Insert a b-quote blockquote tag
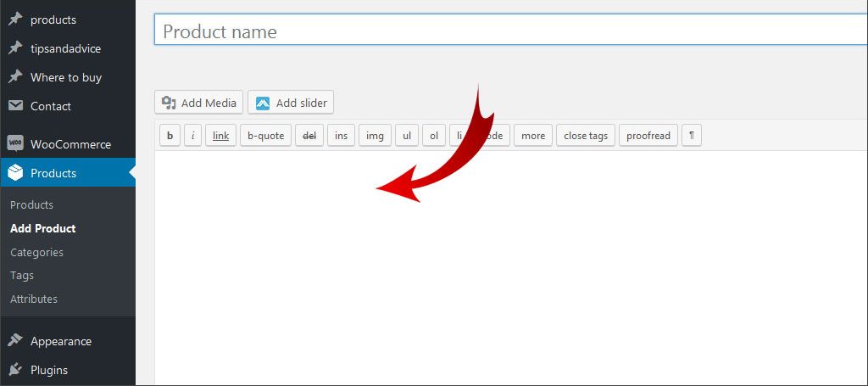868x386 pixels. (x=265, y=136)
